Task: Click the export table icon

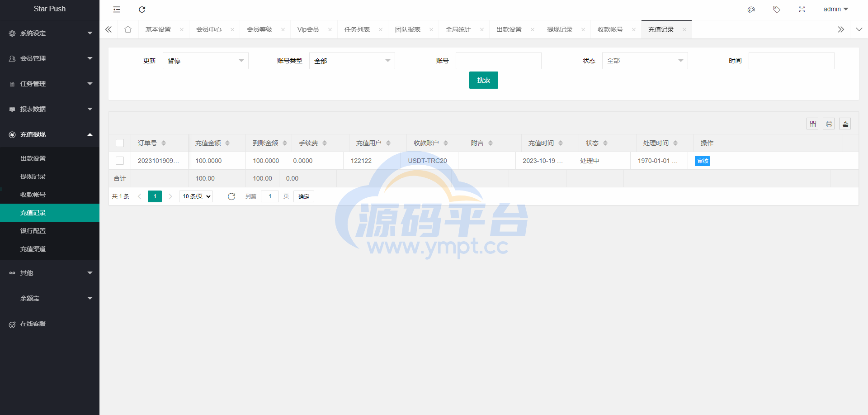Action: [x=845, y=124]
